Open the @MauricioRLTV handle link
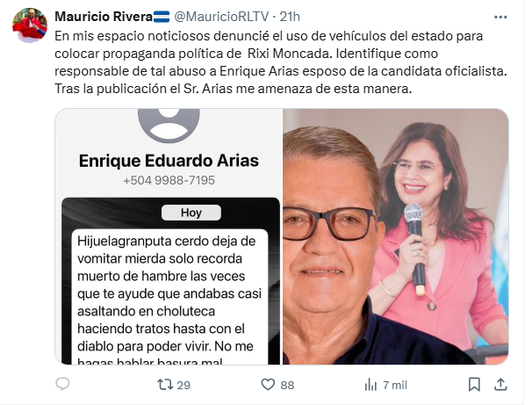Screen dimensions: 532x405 (221, 17)
